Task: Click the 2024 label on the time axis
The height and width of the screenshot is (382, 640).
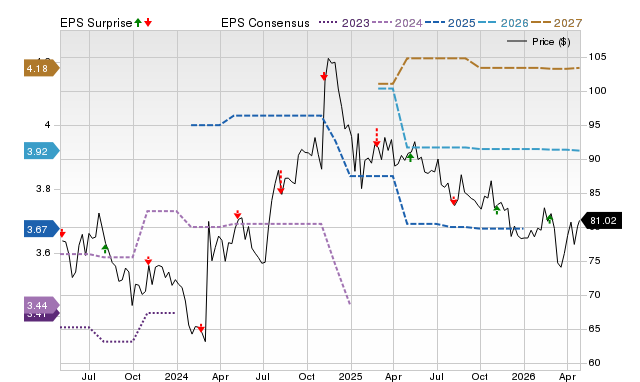Action: pyautogui.click(x=176, y=376)
